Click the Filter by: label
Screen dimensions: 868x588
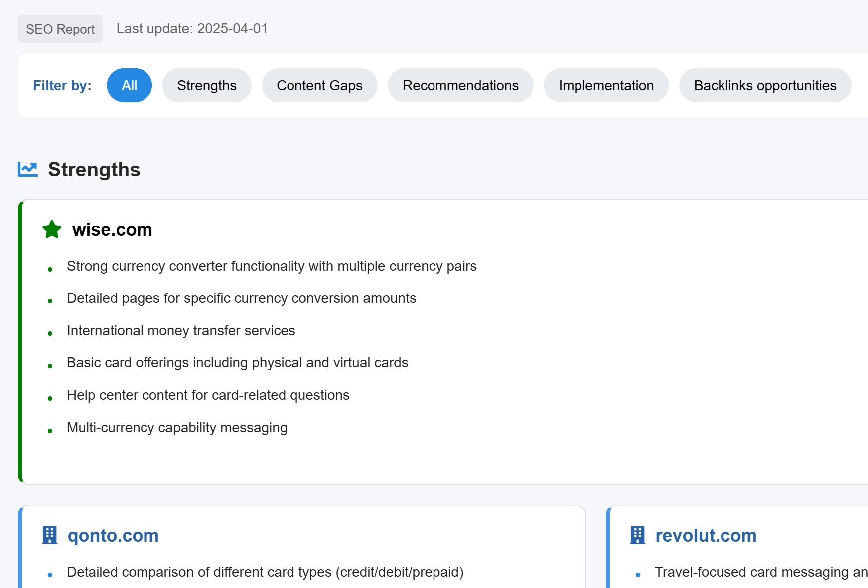pos(62,85)
